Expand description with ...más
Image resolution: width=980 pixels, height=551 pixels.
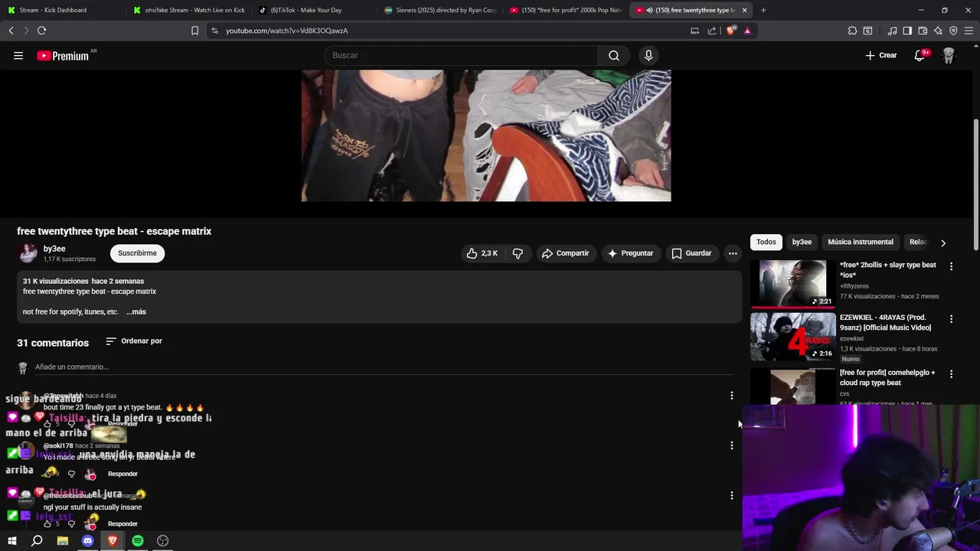(x=136, y=312)
